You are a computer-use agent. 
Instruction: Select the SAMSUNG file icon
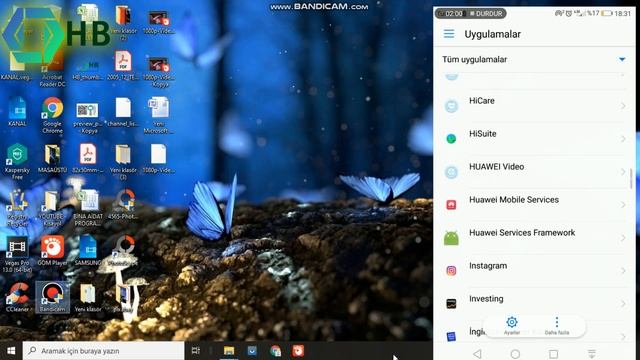[88, 251]
